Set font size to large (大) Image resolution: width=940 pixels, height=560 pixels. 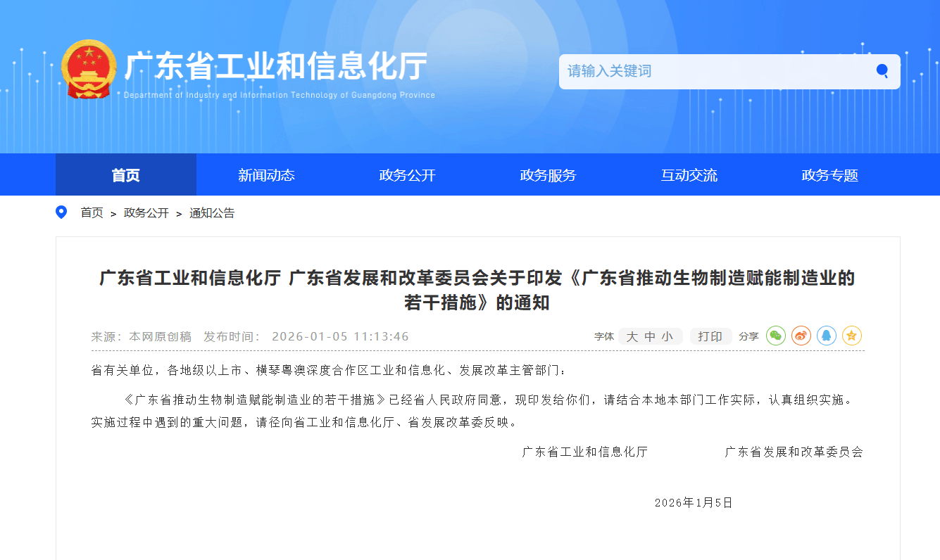[632, 337]
